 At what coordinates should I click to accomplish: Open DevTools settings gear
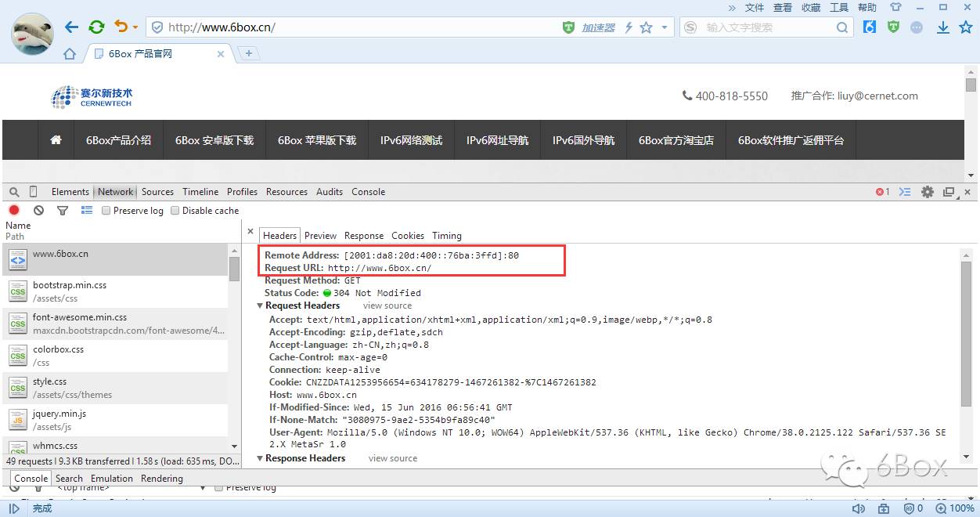928,192
